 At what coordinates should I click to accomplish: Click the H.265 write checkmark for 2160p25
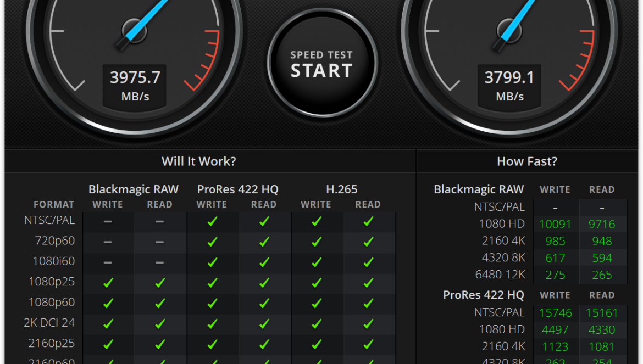pyautogui.click(x=316, y=344)
